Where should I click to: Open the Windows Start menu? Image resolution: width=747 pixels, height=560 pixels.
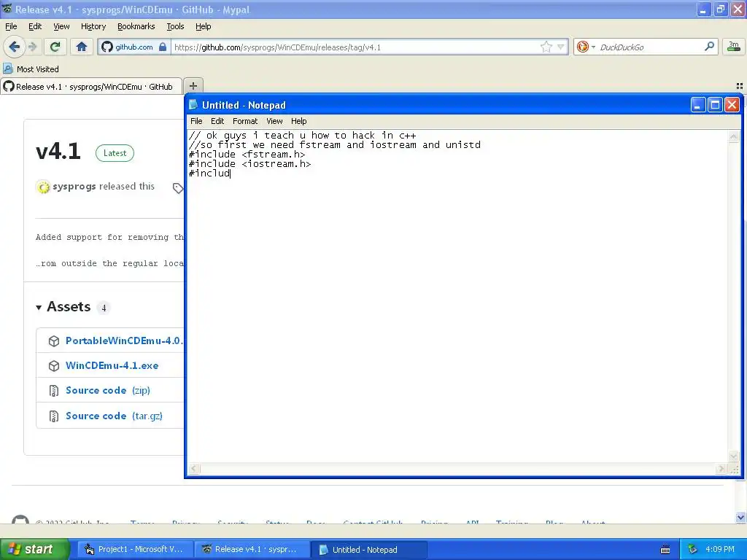pos(35,549)
